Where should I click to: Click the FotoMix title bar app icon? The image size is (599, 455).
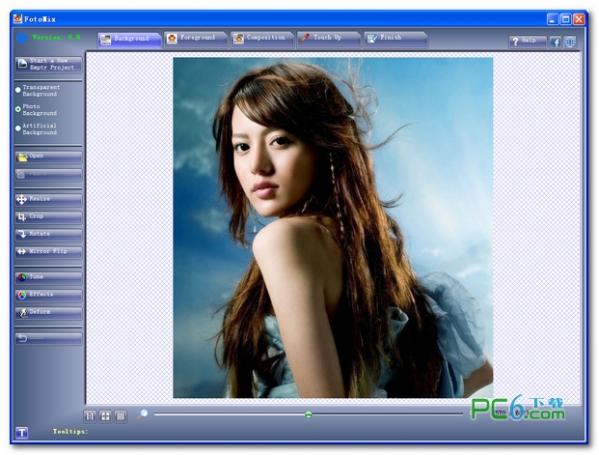(18, 18)
